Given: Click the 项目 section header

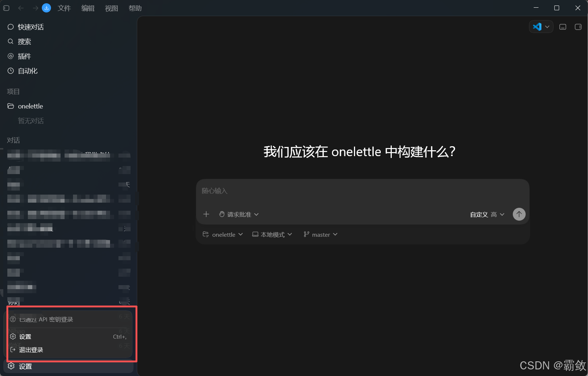Looking at the screenshot, I should pyautogui.click(x=13, y=92).
